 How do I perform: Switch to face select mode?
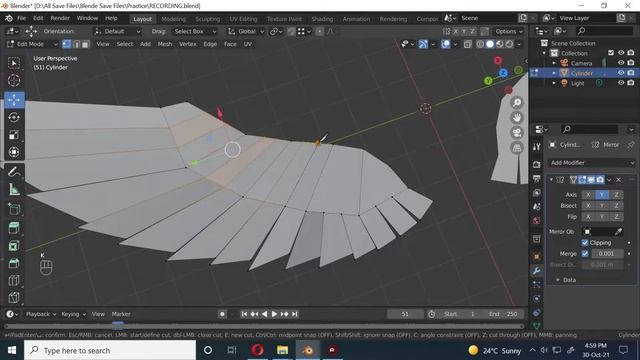pyautogui.click(x=85, y=44)
